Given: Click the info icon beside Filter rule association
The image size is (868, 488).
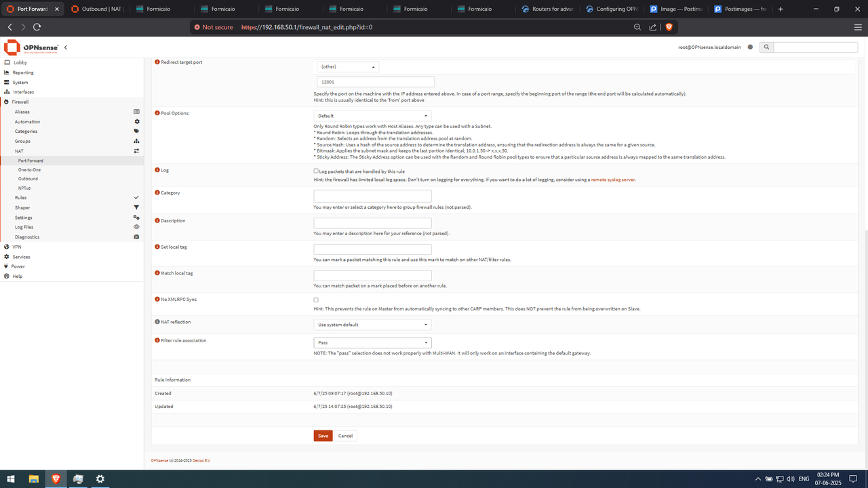Looking at the screenshot, I should point(157,340).
